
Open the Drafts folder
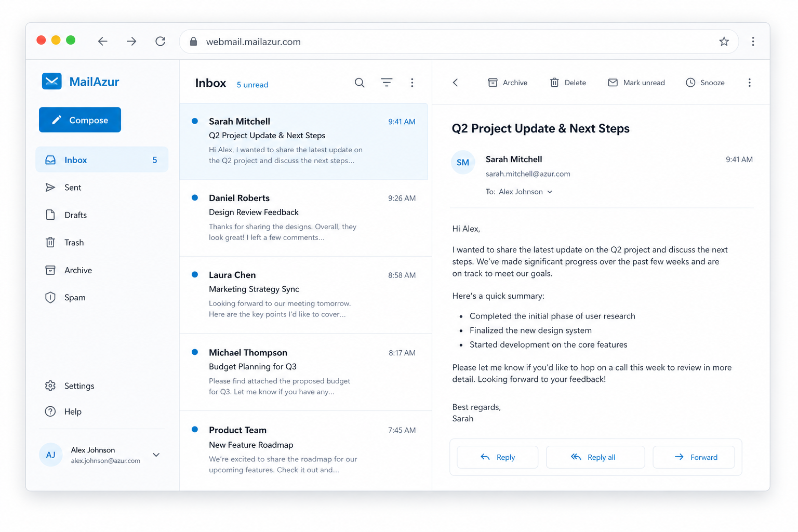[102, 215]
